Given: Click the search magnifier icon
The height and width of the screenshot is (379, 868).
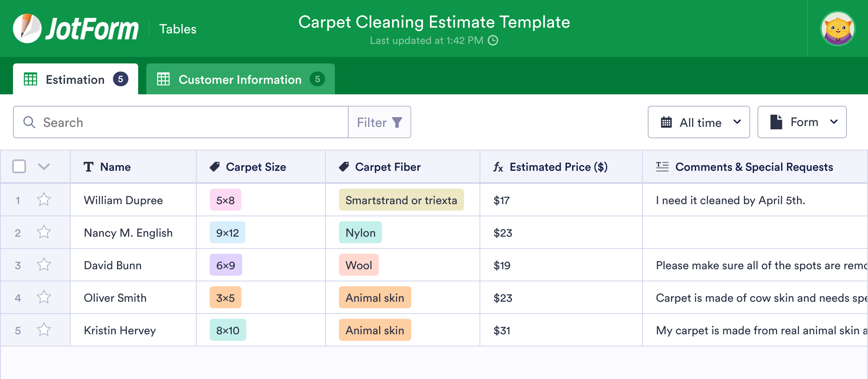Looking at the screenshot, I should click(x=29, y=122).
